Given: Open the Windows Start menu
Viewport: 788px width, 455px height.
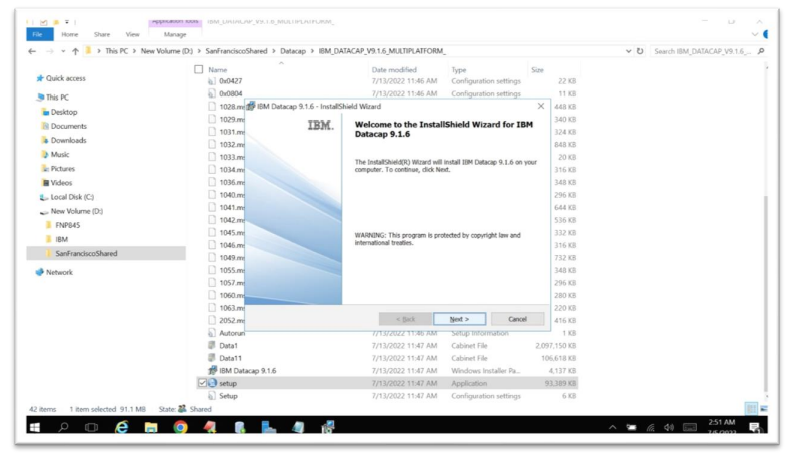Looking at the screenshot, I should [x=35, y=427].
